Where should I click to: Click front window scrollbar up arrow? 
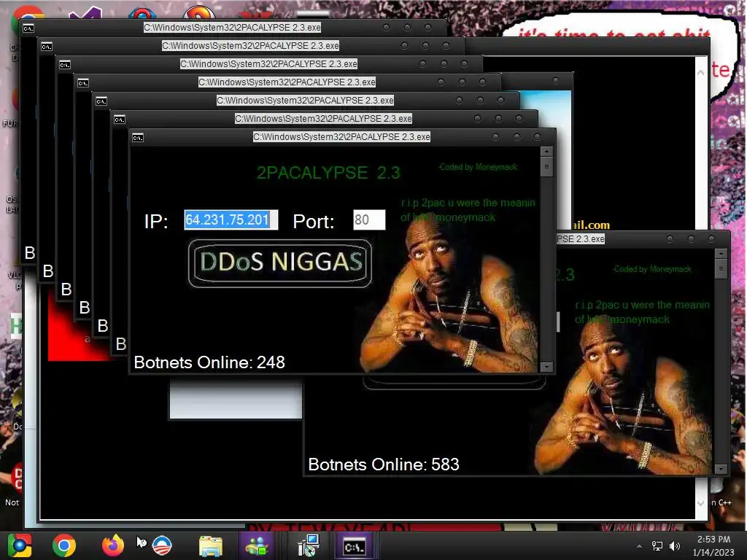546,152
